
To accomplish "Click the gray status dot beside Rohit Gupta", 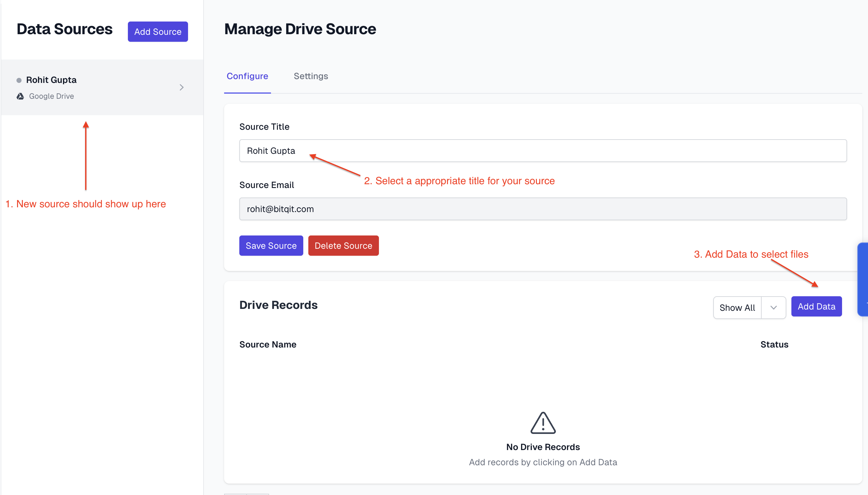I will 19,80.
